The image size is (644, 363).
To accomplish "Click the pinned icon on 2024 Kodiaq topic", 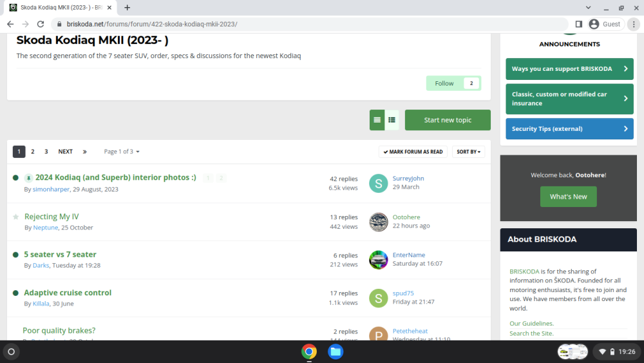I will (x=28, y=178).
